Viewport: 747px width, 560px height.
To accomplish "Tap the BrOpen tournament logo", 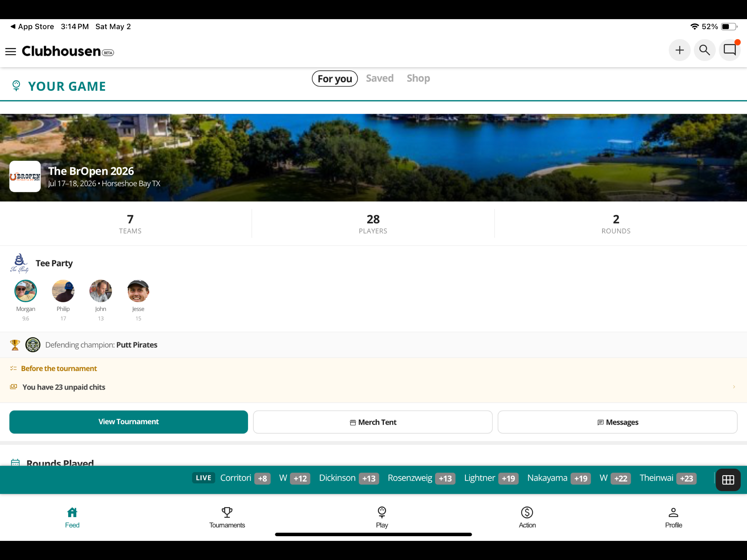I will (25, 176).
